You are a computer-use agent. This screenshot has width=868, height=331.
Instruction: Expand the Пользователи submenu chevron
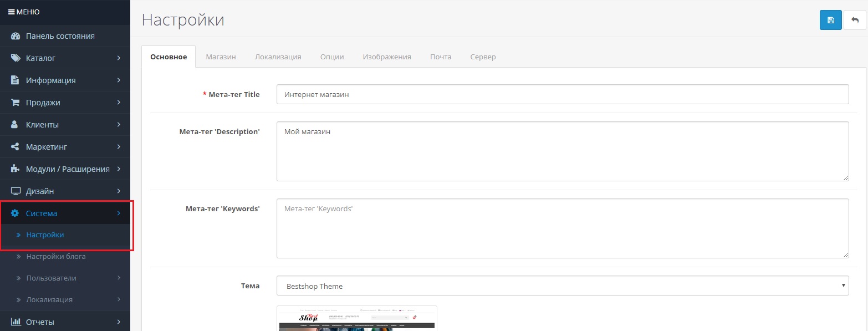[119, 278]
